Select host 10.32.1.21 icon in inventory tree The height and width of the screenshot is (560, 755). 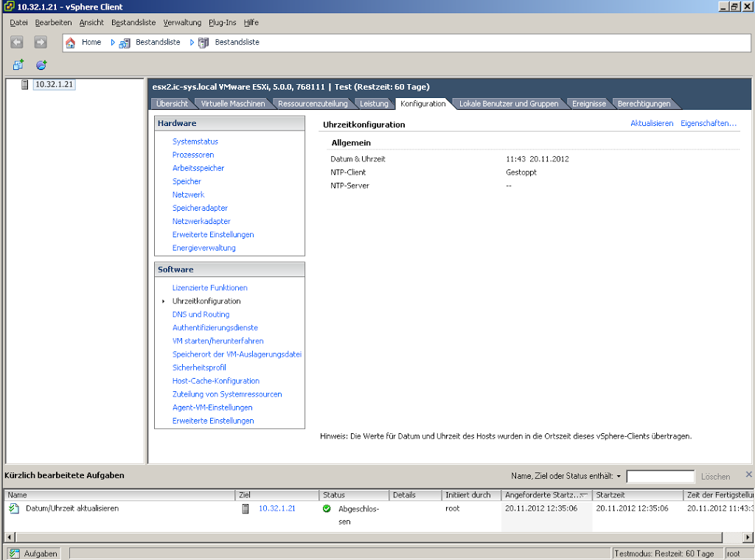(x=25, y=85)
